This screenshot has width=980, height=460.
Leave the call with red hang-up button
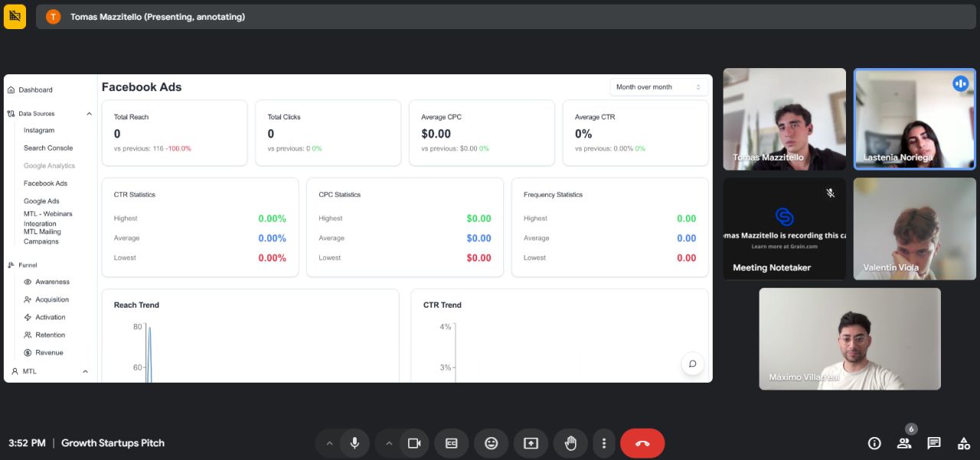click(x=642, y=443)
